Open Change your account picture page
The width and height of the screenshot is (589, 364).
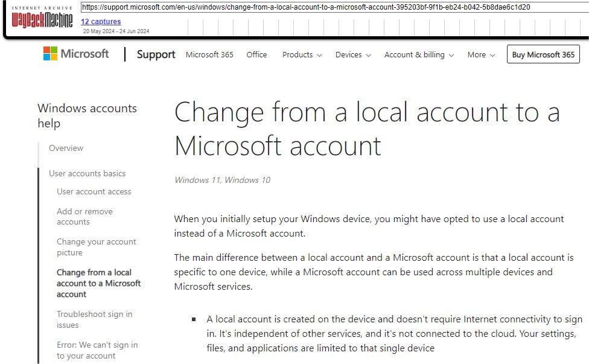tap(97, 247)
